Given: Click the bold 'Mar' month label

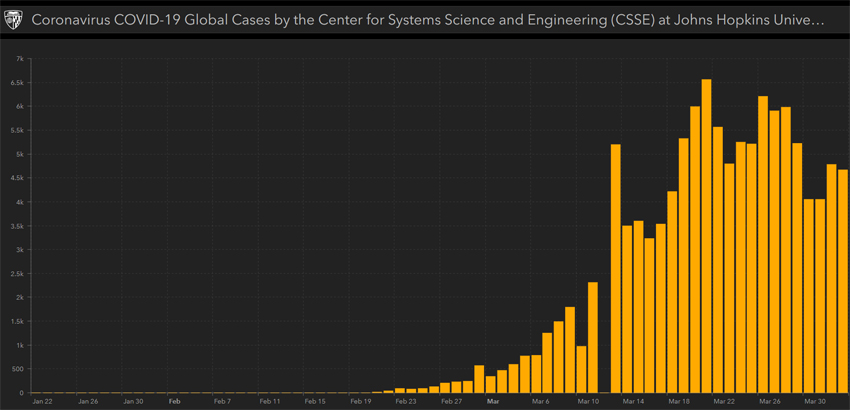Looking at the screenshot, I should (491, 401).
